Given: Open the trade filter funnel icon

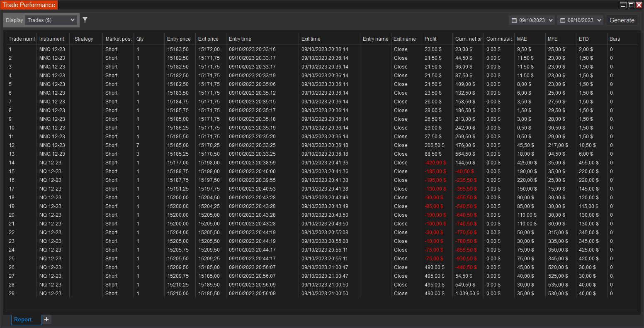Looking at the screenshot, I should [x=85, y=20].
